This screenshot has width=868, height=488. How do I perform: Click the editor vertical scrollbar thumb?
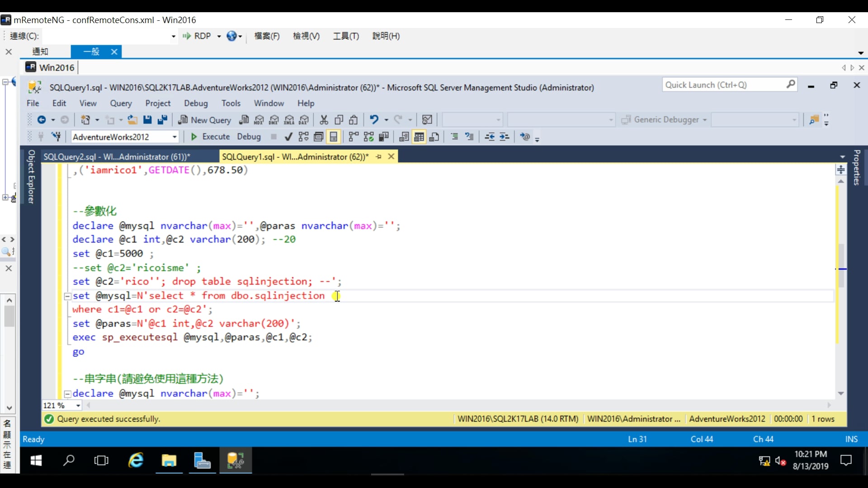pyautogui.click(x=841, y=262)
